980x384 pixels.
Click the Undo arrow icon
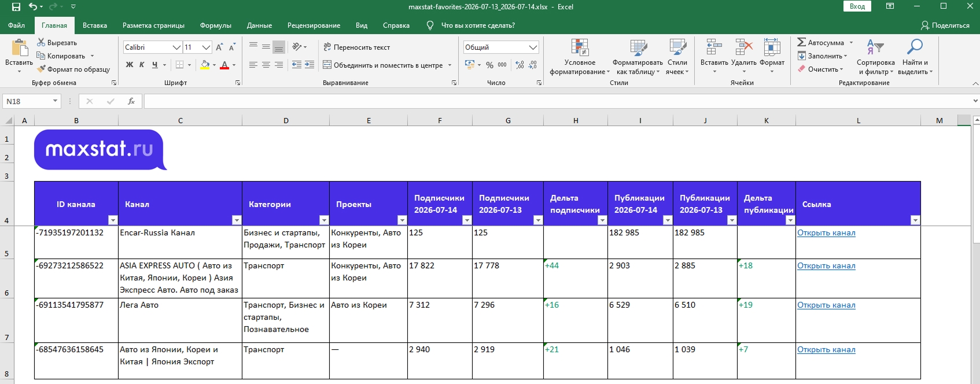coord(33,7)
